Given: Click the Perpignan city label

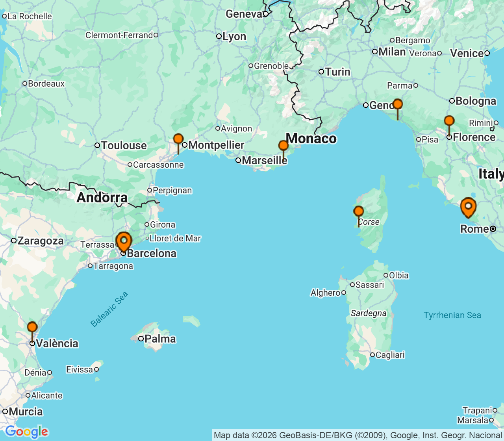Looking at the screenshot, I should pos(172,191).
